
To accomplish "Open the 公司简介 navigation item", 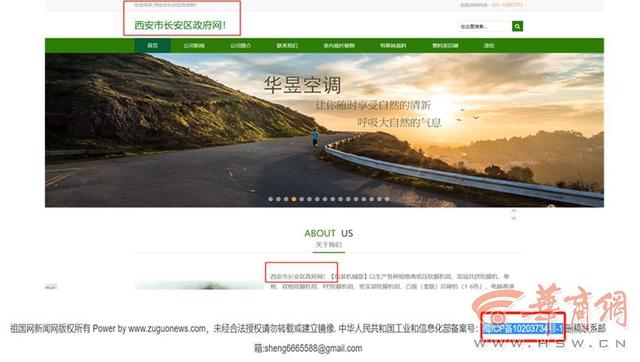I will [x=240, y=45].
